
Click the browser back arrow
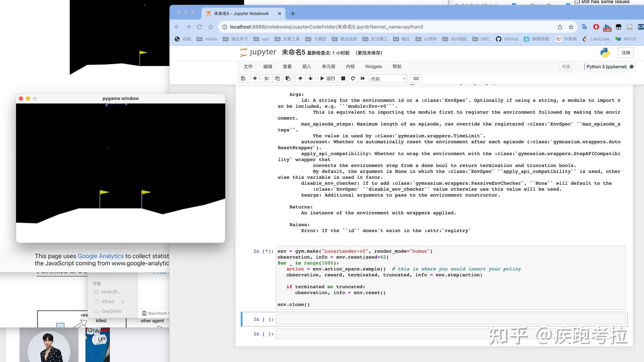[177, 27]
